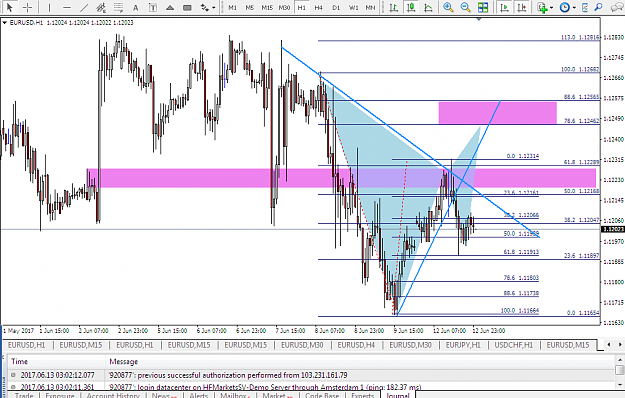Screen dimensions: 625x398
Task: Select the 'previous successful authorization' journal entry
Action: click(x=311, y=375)
